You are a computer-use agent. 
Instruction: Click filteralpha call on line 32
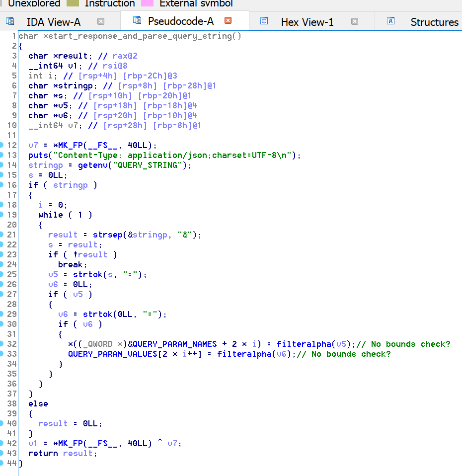pos(304,344)
